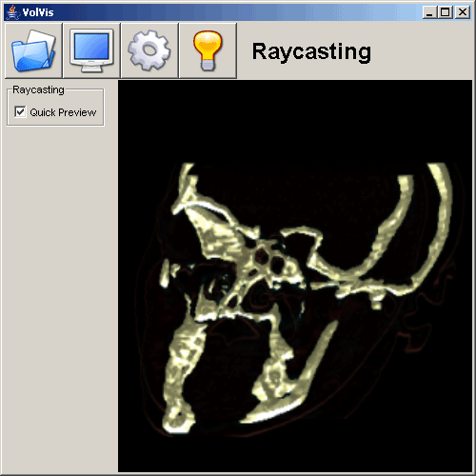This screenshot has width=476, height=476.
Task: Click the Raycasting group box title
Action: 38,90
